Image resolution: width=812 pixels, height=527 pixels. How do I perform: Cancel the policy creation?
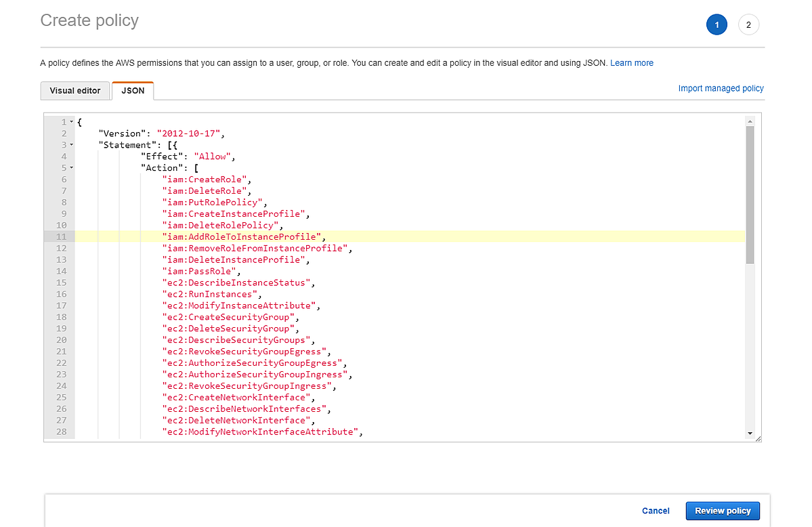(x=655, y=511)
